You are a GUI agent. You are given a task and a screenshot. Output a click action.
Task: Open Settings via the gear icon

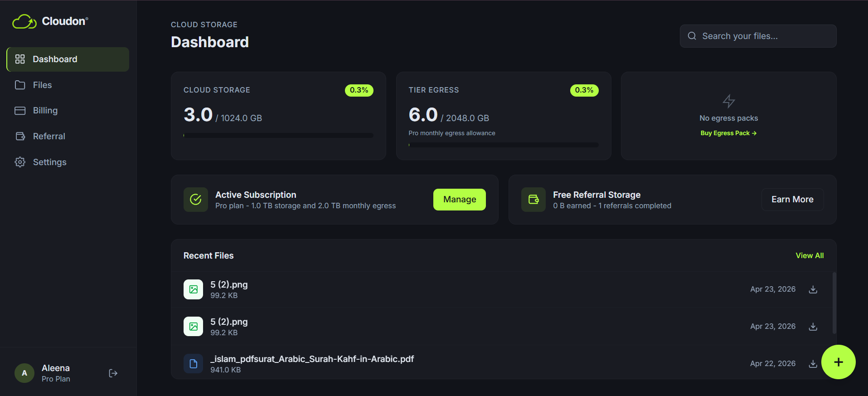click(x=19, y=161)
